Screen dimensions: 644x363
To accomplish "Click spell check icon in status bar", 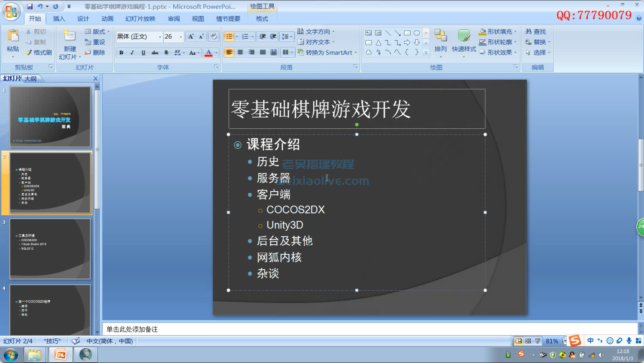I will pyautogui.click(x=76, y=341).
